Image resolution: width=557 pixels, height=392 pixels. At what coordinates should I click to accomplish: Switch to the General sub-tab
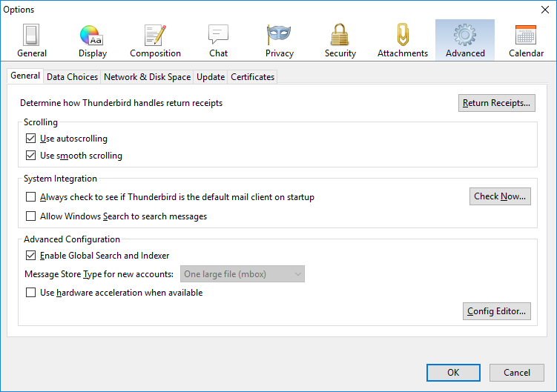point(25,76)
